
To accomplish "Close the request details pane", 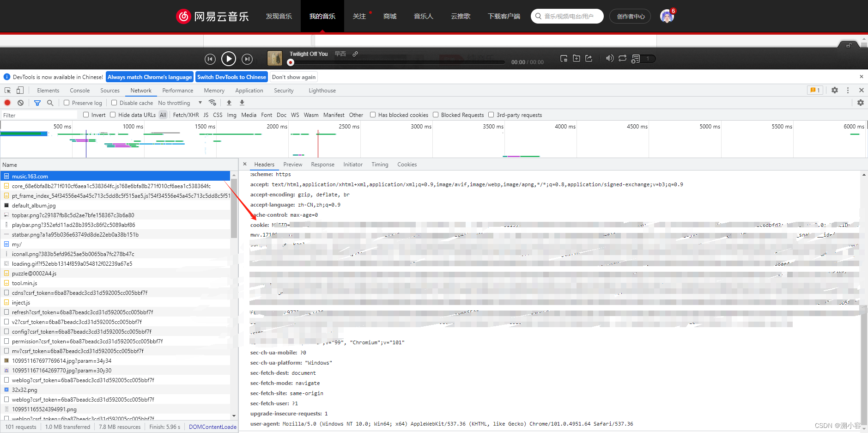I will tap(245, 164).
